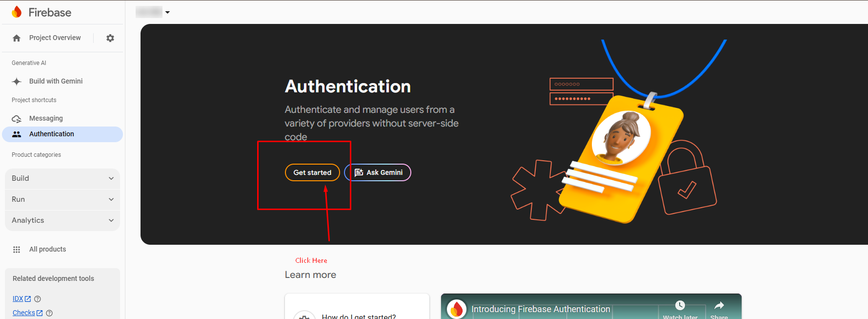868x319 pixels.
Task: Expand the Build category
Action: [62, 178]
